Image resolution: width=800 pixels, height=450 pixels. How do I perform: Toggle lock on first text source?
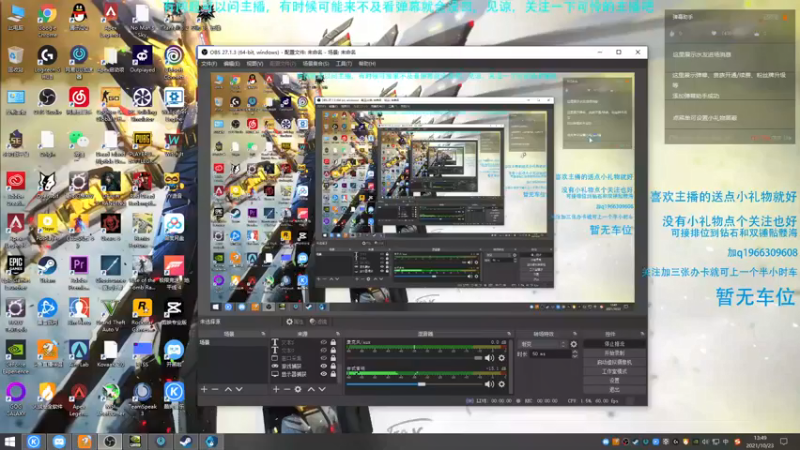click(x=333, y=342)
